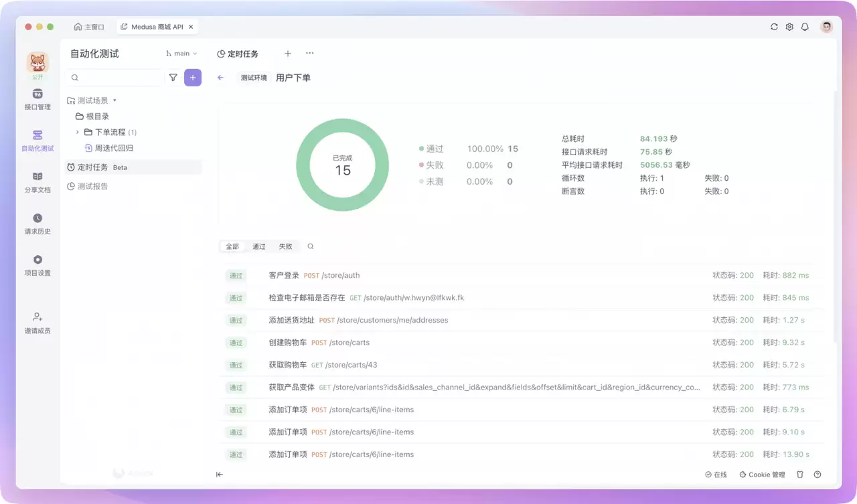Click the T-shirt theme icon
The image size is (857, 504).
tap(799, 475)
